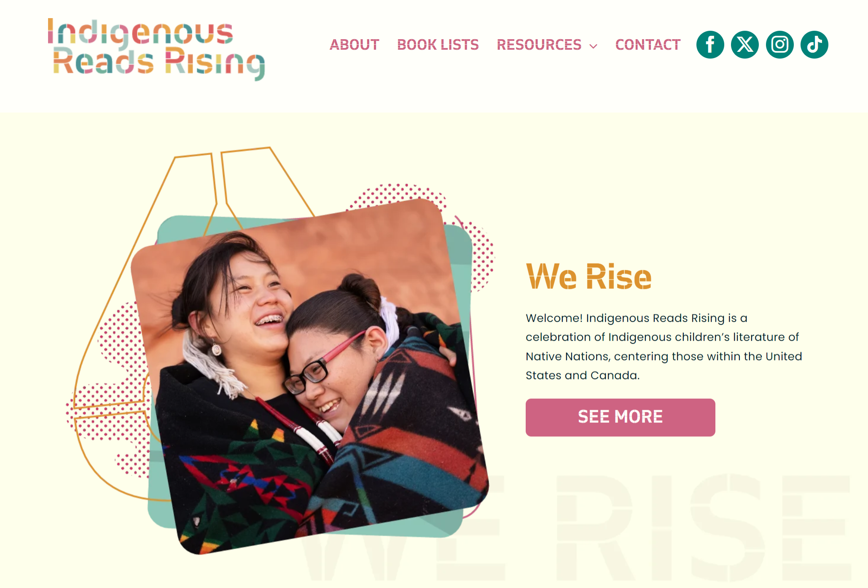Open the BOOK LISTS menu item
This screenshot has width=868, height=588.
click(438, 45)
